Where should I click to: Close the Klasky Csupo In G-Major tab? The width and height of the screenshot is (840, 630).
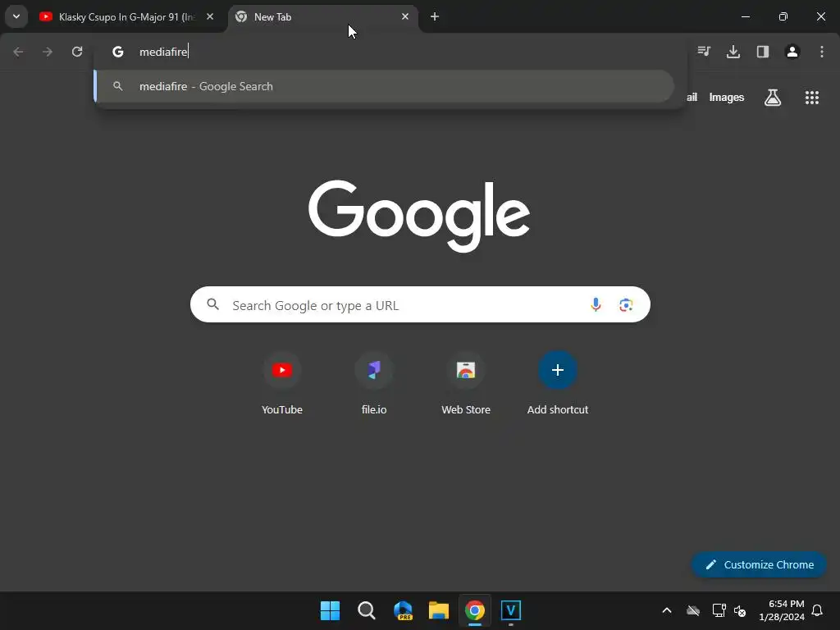210,16
